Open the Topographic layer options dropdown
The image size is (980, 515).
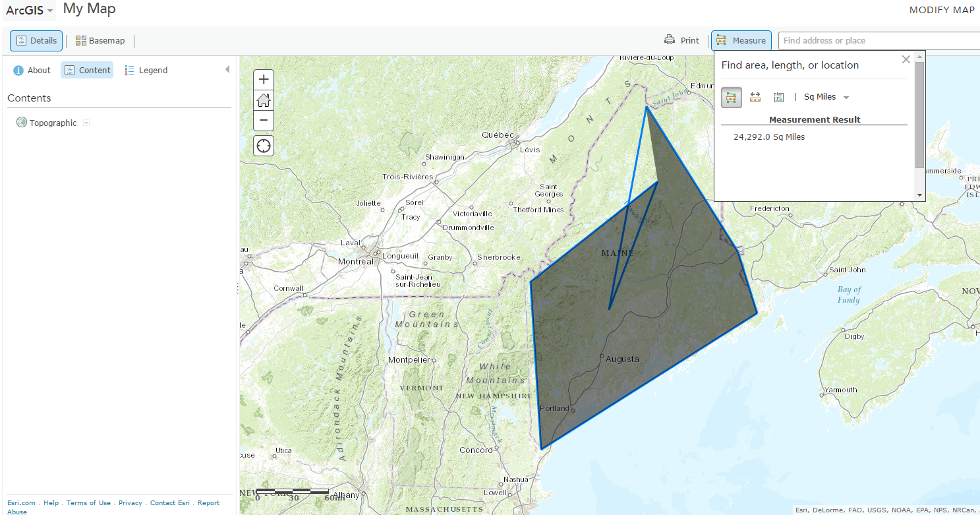point(86,123)
